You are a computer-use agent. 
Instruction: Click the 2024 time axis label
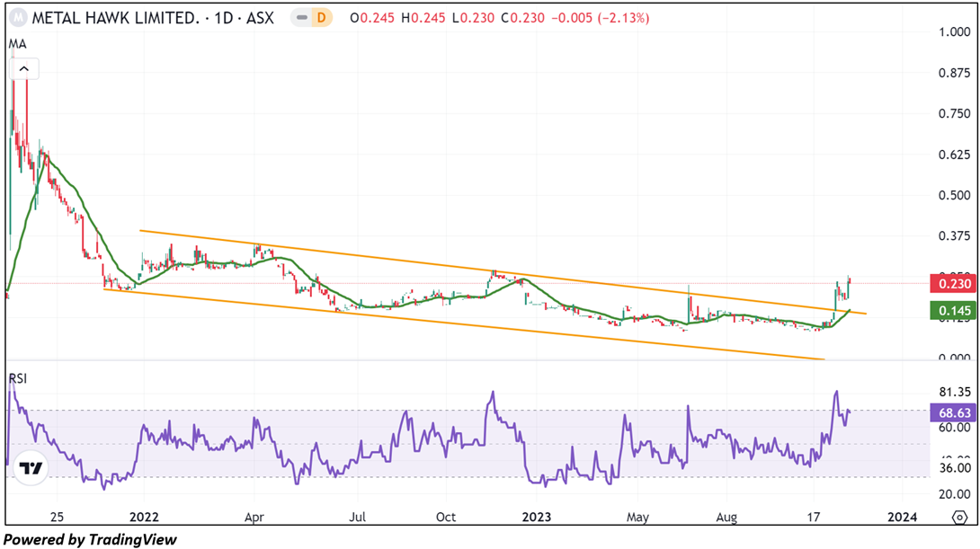[903, 518]
